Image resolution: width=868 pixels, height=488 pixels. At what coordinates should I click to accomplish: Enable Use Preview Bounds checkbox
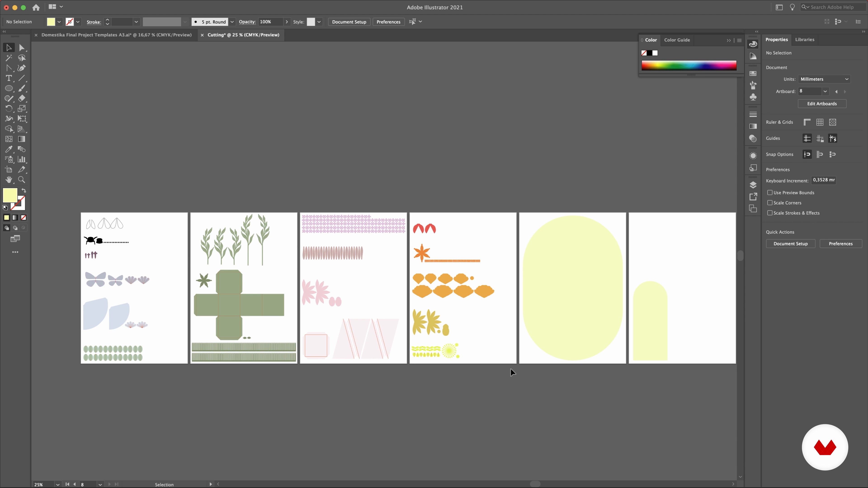pyautogui.click(x=770, y=193)
